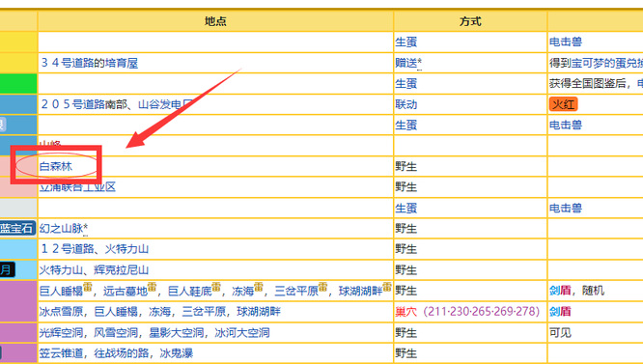Open the 205号道路南部 location link
The image size is (643, 364).
click(84, 104)
